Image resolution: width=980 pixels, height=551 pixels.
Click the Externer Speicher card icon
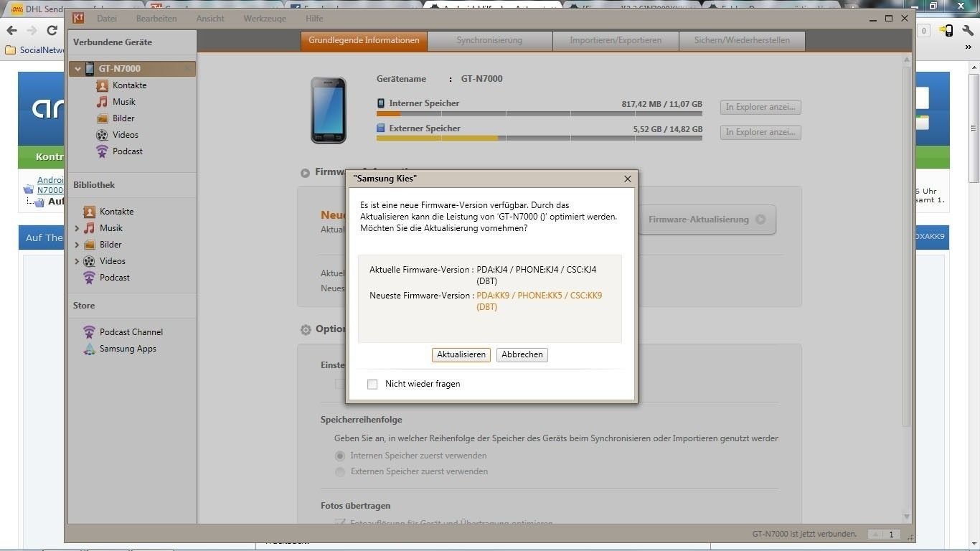click(381, 128)
